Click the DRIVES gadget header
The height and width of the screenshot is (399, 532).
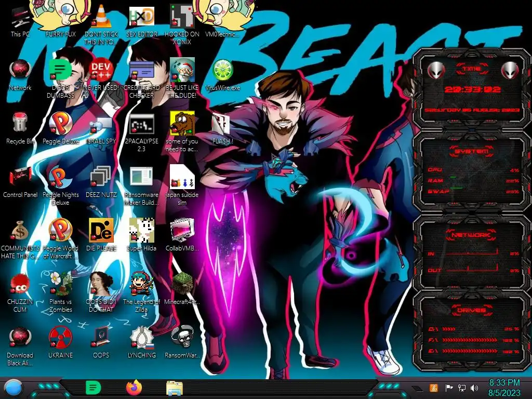[472, 310]
